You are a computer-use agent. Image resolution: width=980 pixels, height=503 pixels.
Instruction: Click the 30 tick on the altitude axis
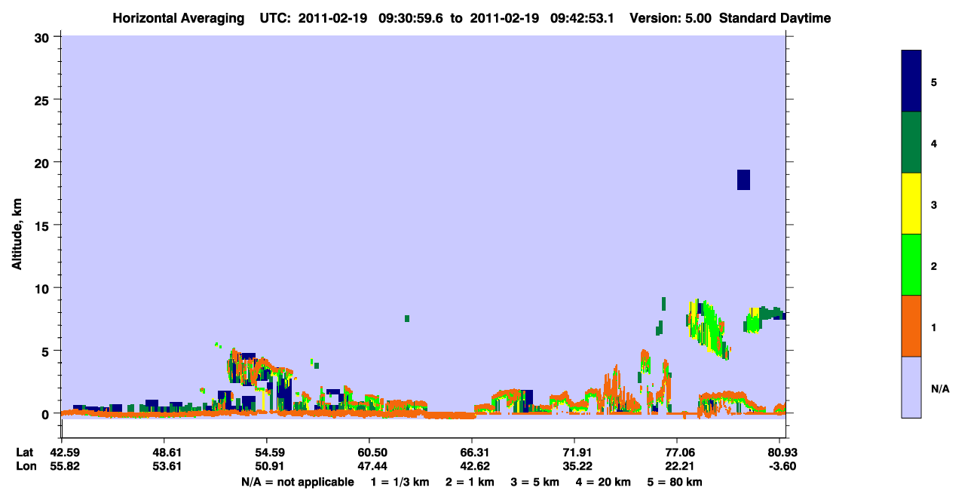(x=43, y=37)
